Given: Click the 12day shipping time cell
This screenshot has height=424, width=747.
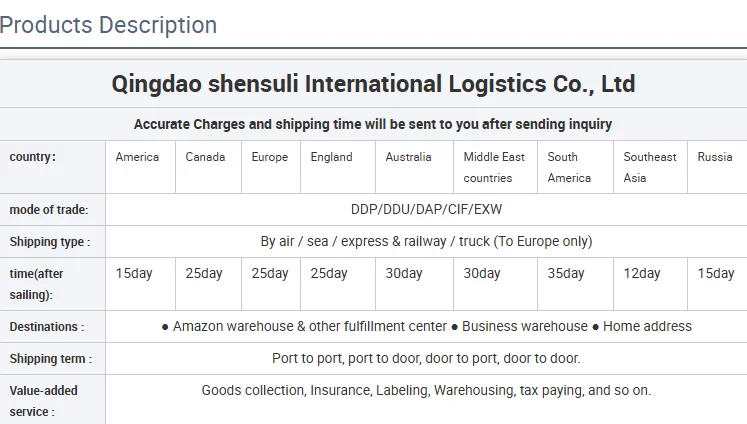Looking at the screenshot, I should 641,274.
